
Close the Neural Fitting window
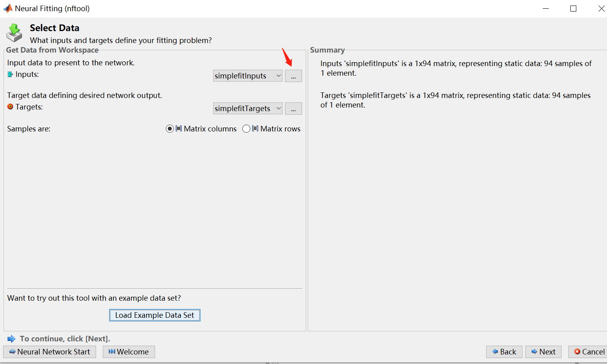601,8
